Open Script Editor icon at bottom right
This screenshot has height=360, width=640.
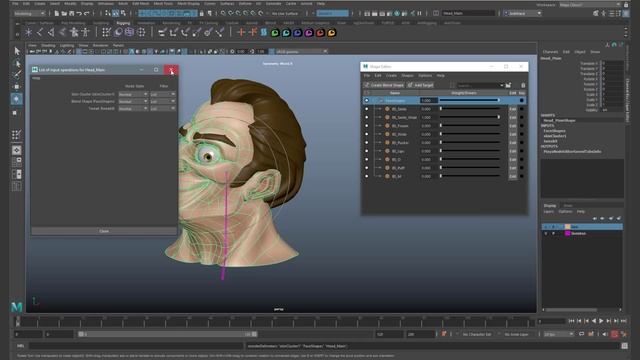(x=624, y=346)
